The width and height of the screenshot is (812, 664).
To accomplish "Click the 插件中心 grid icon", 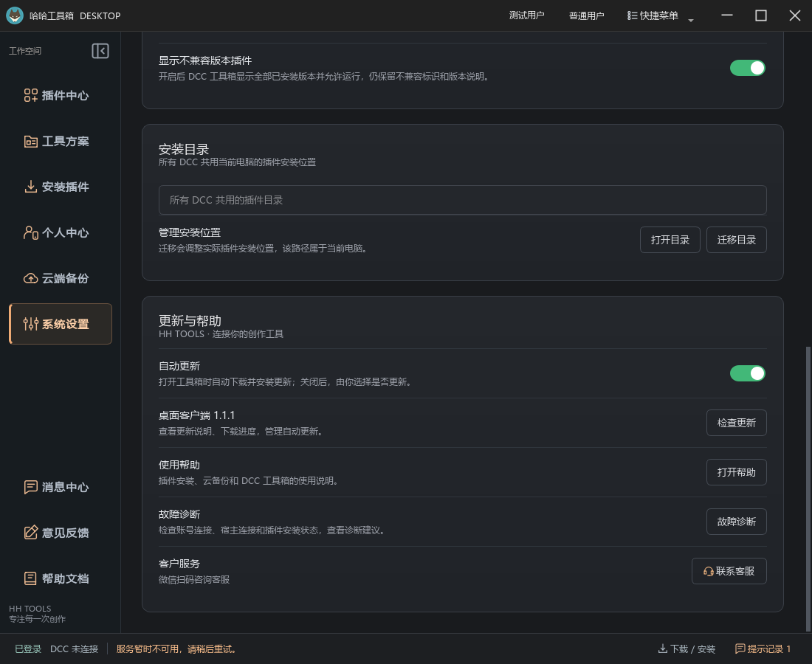I will (x=30, y=95).
